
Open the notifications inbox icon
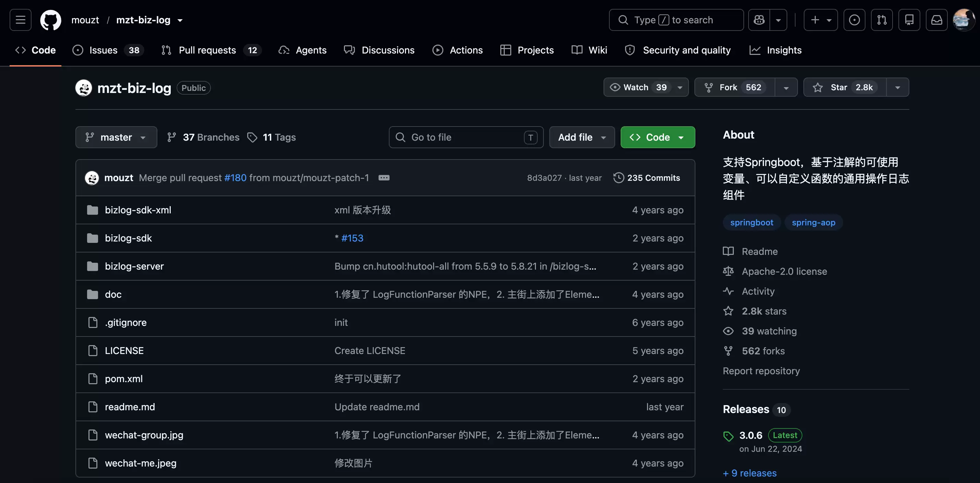(x=936, y=20)
